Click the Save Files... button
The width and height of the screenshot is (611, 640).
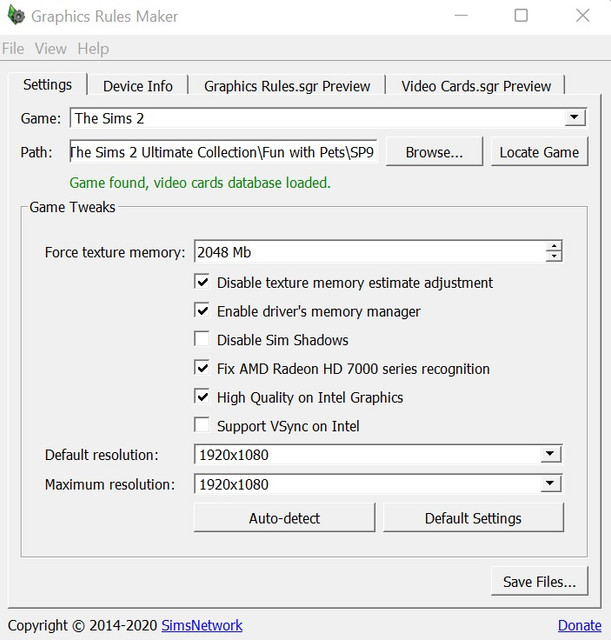point(539,581)
